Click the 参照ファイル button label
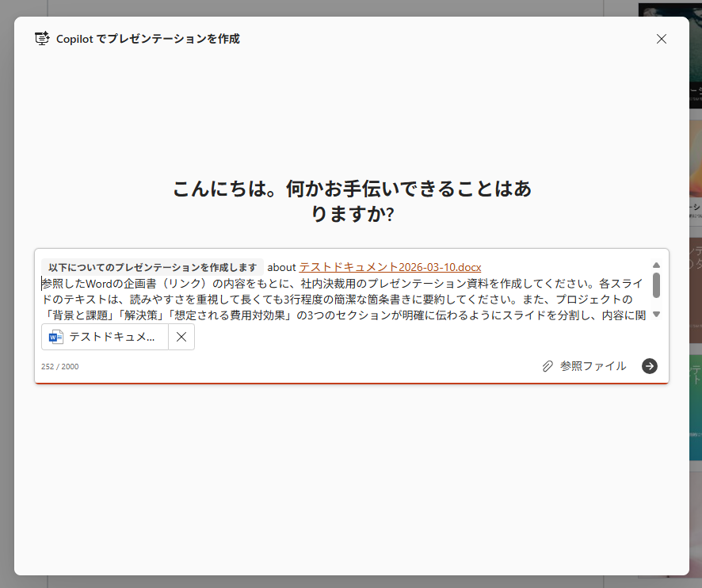The image size is (702, 588). coord(593,366)
